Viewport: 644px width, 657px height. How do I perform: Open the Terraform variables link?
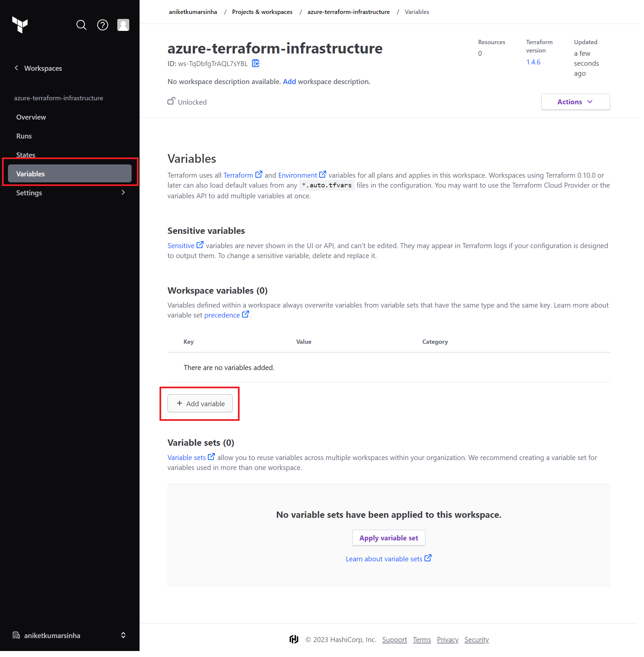point(239,175)
